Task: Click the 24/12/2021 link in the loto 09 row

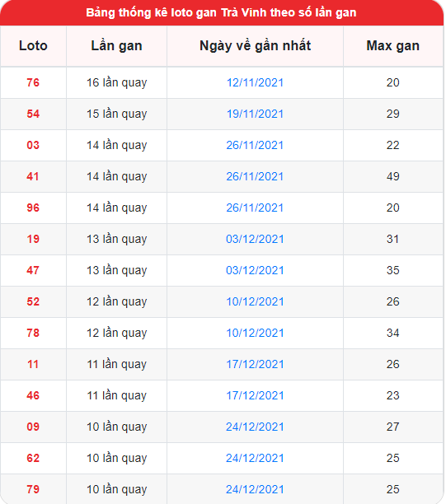Action: (x=255, y=427)
